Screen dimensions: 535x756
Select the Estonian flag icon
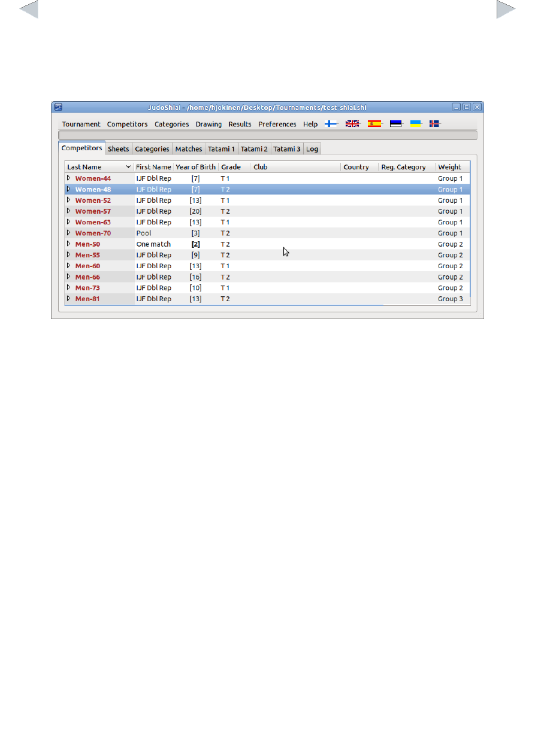pos(395,124)
